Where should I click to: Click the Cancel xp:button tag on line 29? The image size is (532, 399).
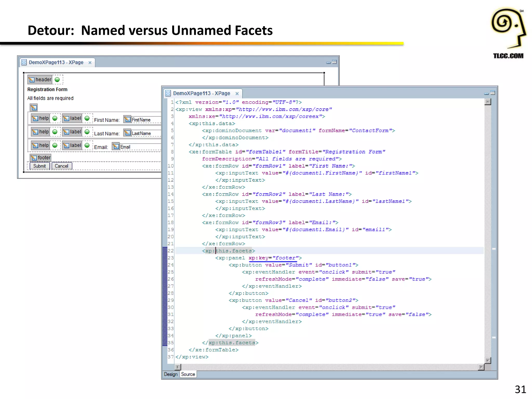point(294,300)
